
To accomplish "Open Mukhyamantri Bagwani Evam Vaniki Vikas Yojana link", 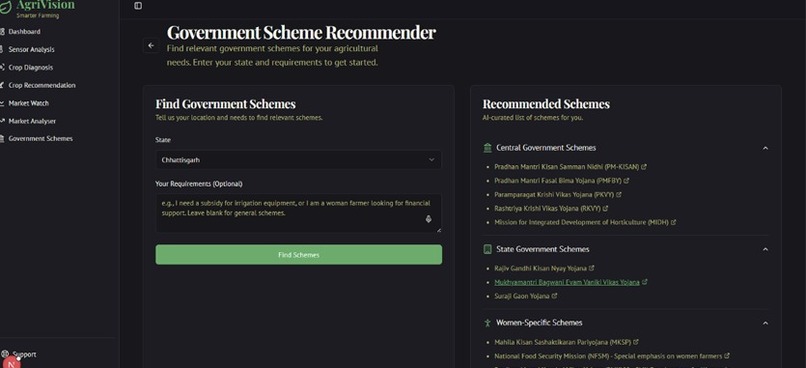I will pos(567,282).
